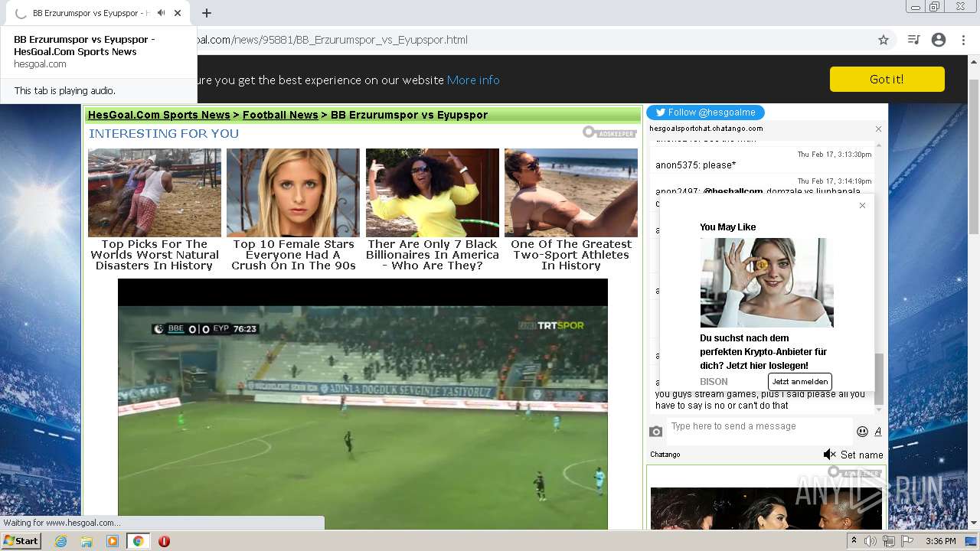The width and height of the screenshot is (980, 551).
Task: Follow @hesgoalme on Twitter
Action: point(705,112)
